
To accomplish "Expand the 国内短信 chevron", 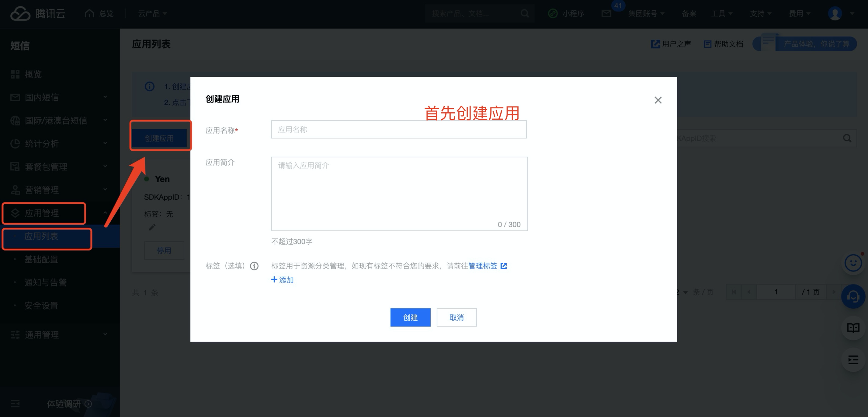I will [105, 97].
